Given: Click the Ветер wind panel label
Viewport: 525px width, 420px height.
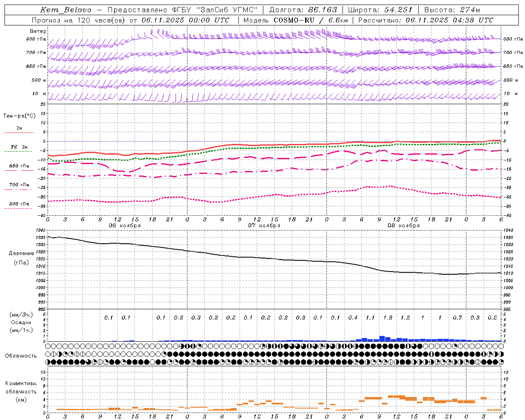Looking at the screenshot, I should (x=38, y=31).
